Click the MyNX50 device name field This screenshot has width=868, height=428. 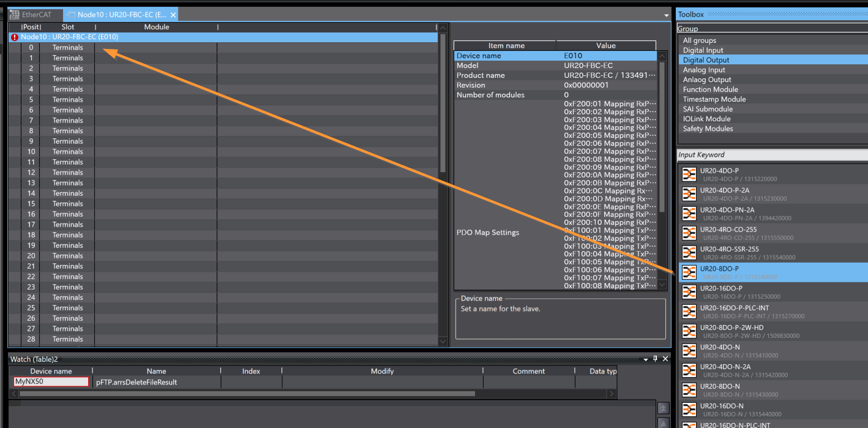pyautogui.click(x=51, y=381)
